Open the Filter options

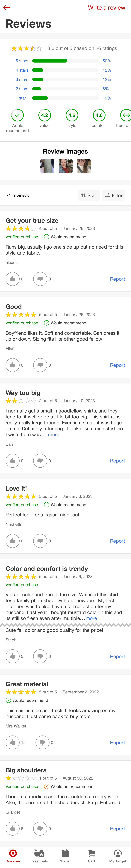click(x=114, y=195)
